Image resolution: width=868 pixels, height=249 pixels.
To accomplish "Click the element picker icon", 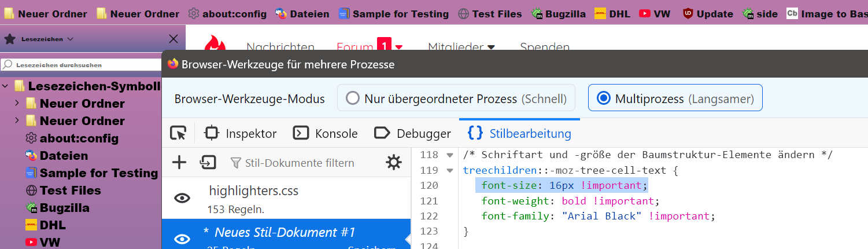I will (178, 134).
